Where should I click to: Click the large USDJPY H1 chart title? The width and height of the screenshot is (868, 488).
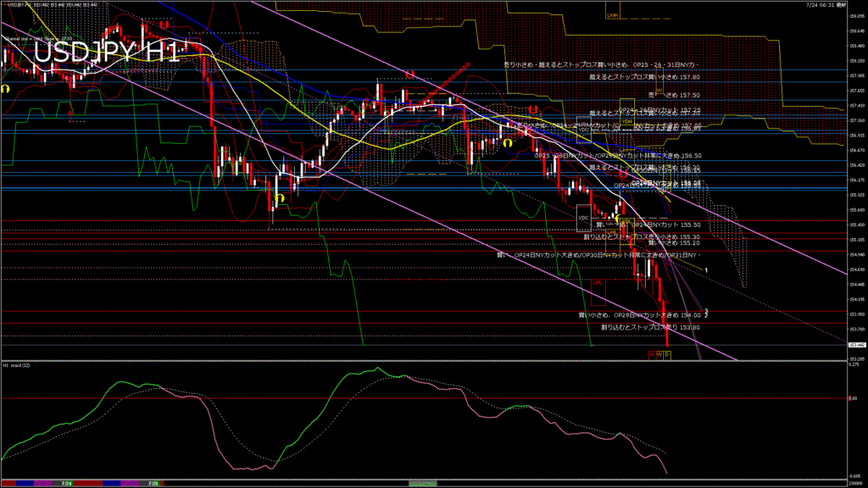tap(108, 53)
